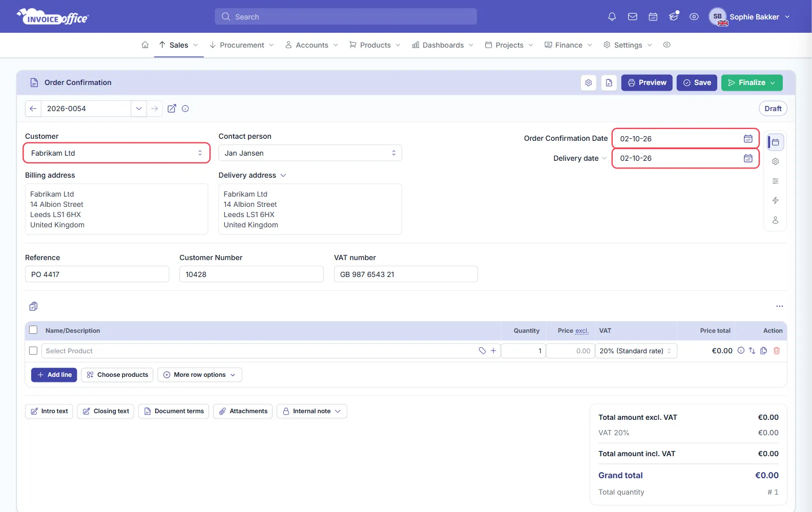The width and height of the screenshot is (812, 512).
Task: Expand the Delivery address chevron
Action: pos(283,175)
